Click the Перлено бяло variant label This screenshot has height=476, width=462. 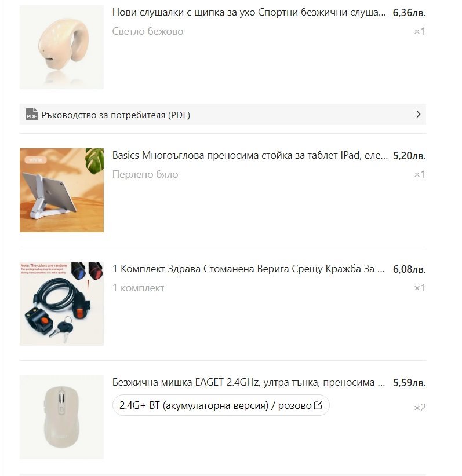(145, 174)
